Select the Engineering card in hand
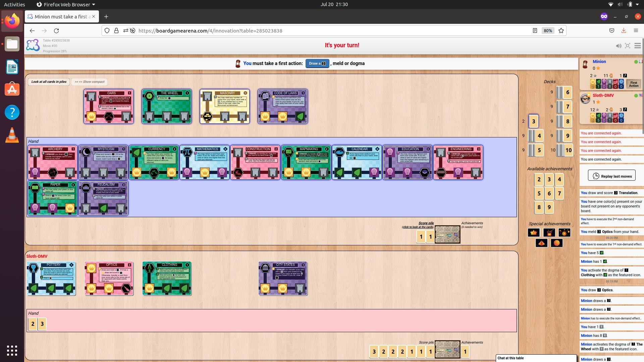The width and height of the screenshot is (644, 362). (x=458, y=163)
